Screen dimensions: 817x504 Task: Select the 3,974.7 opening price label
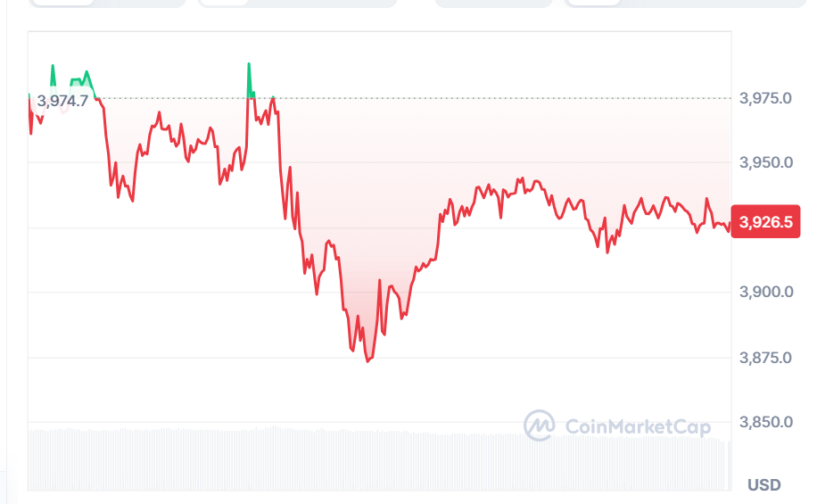[x=62, y=101]
